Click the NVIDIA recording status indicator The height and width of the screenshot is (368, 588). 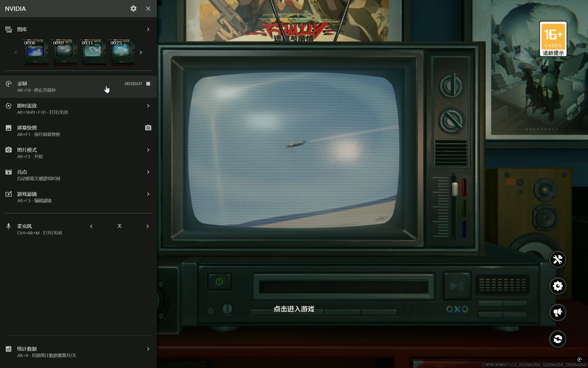coord(579,359)
